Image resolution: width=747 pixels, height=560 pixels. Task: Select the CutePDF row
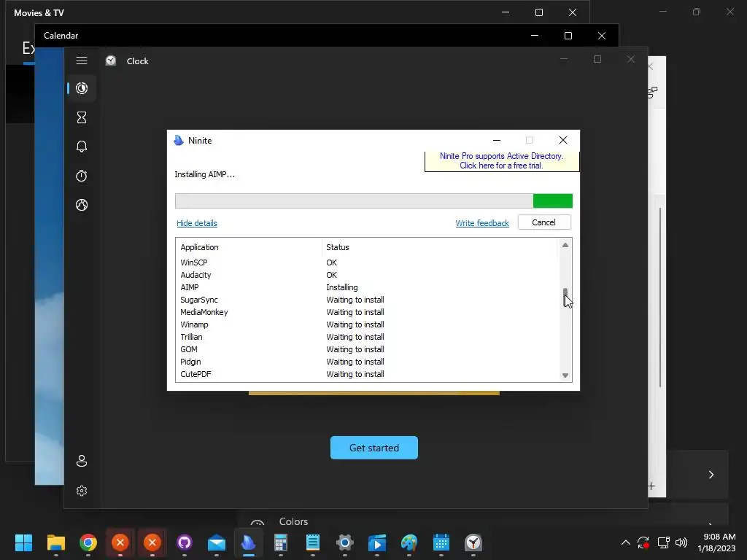(x=368, y=374)
